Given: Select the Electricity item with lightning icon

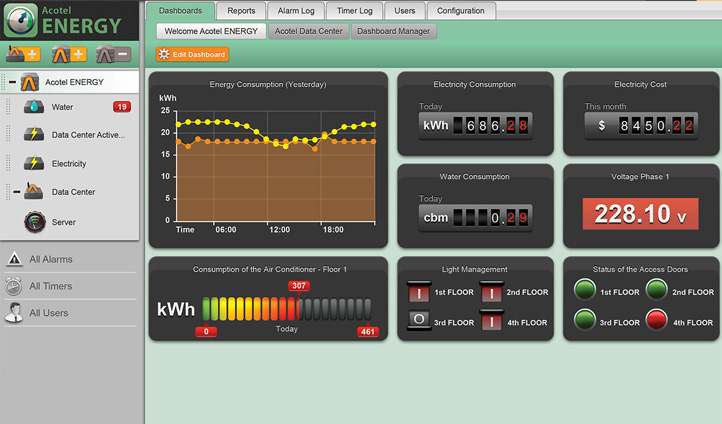Looking at the screenshot, I should 68,163.
